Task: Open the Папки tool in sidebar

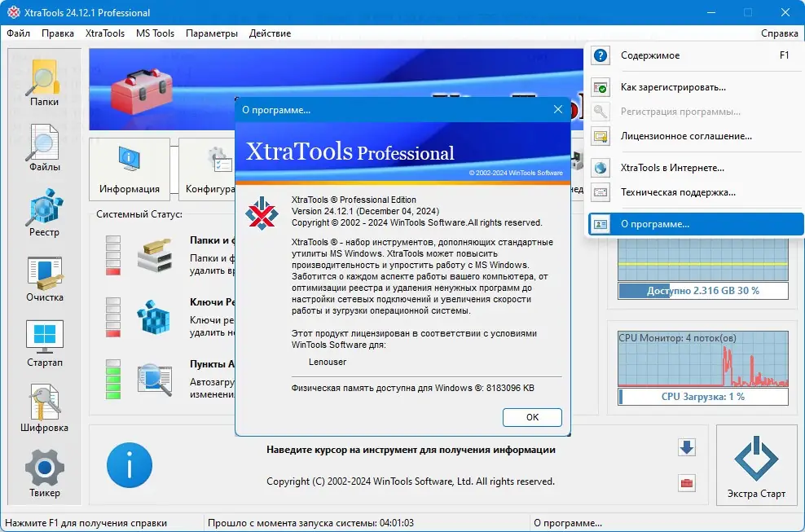Action: [x=44, y=82]
